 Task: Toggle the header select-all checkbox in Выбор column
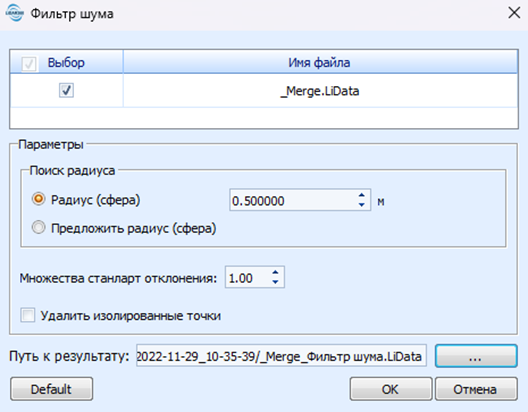coord(29,63)
